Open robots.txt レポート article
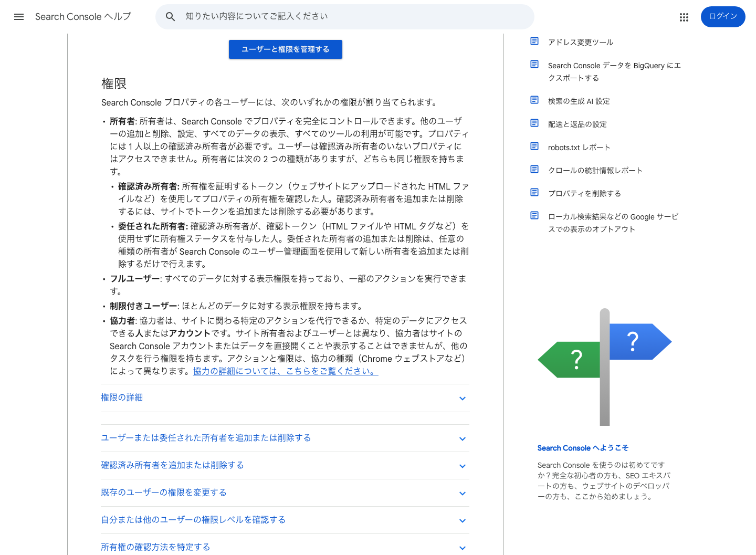 click(x=579, y=148)
